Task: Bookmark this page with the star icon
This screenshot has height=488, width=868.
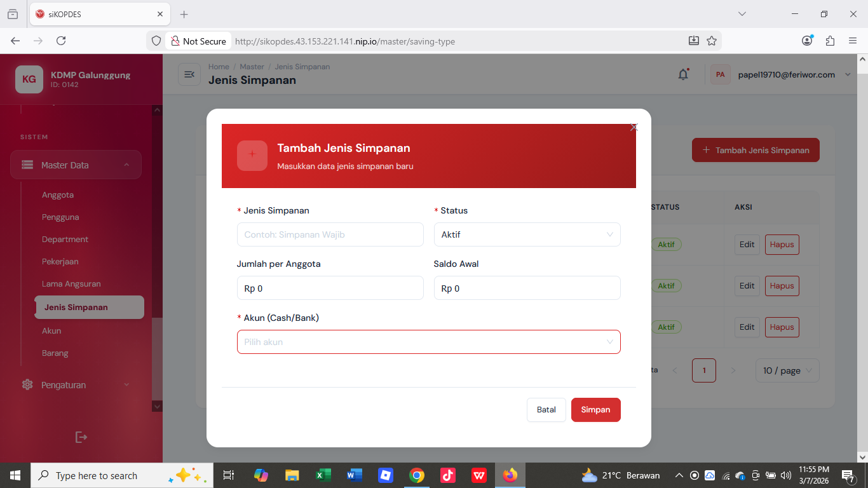Action: [x=712, y=41]
